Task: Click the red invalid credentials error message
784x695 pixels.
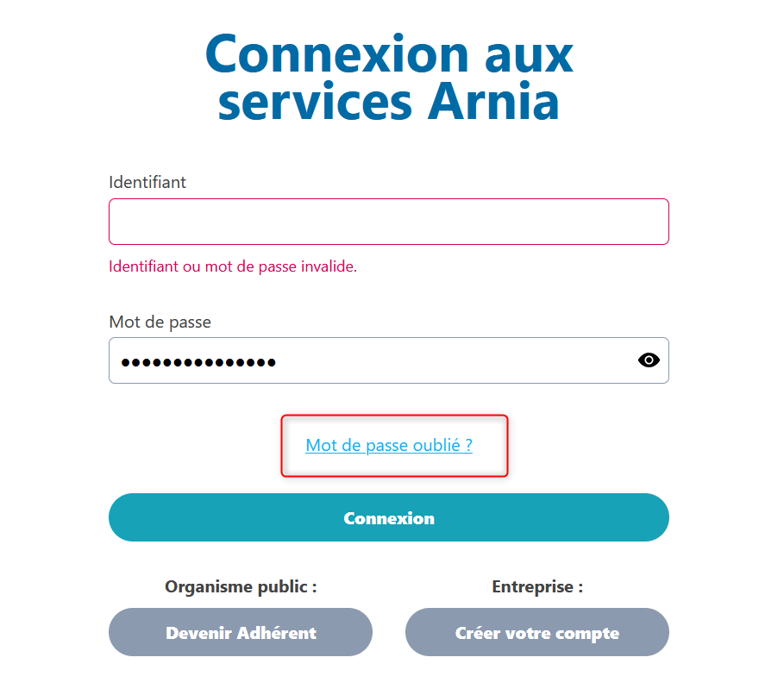Action: (233, 266)
